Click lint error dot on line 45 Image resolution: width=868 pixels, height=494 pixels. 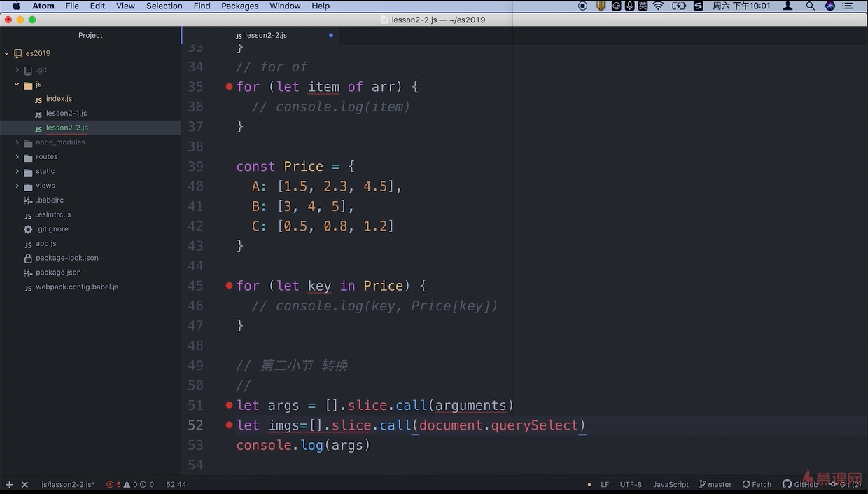(229, 286)
